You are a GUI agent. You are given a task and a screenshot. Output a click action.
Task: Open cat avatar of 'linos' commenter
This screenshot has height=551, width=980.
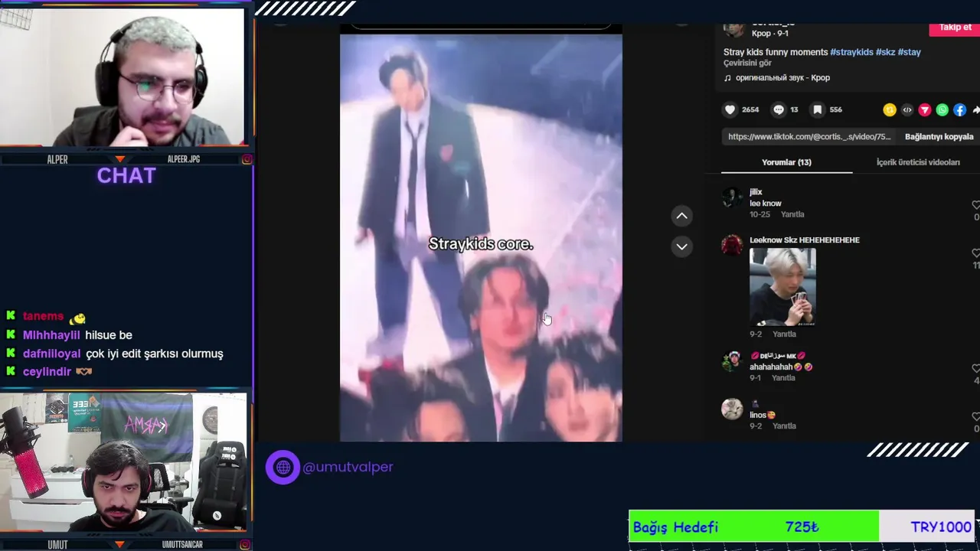pyautogui.click(x=732, y=409)
